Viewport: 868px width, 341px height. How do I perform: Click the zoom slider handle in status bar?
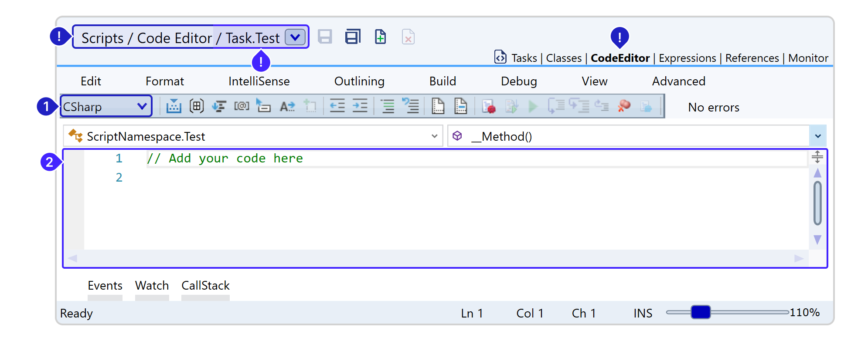point(700,312)
